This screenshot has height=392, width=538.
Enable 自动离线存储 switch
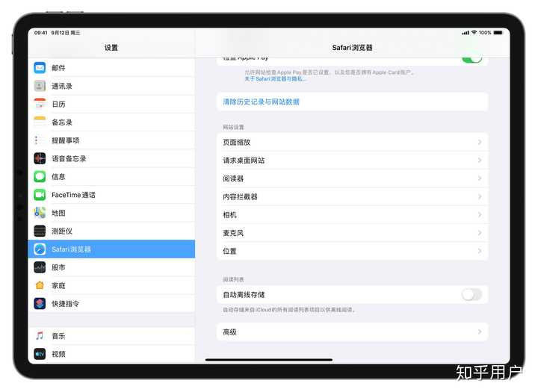click(471, 294)
